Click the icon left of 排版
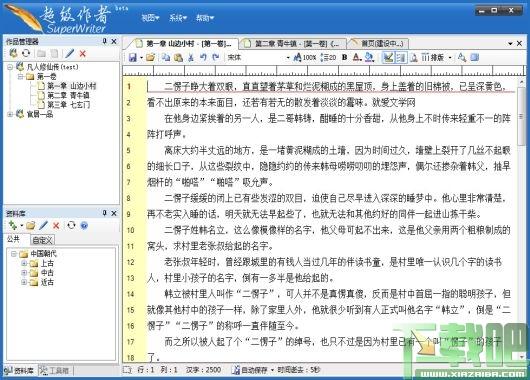530x380 pixels. (414, 57)
